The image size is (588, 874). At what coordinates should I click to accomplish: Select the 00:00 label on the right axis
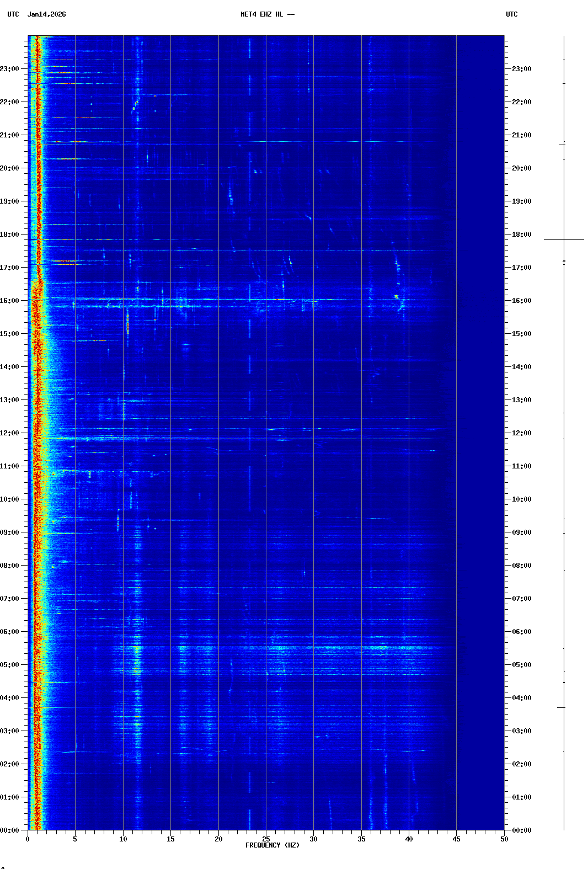(521, 830)
